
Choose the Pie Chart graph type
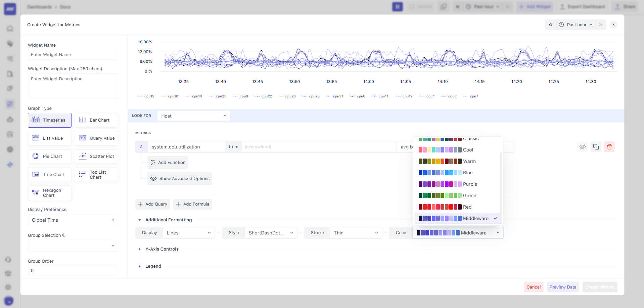(x=49, y=156)
